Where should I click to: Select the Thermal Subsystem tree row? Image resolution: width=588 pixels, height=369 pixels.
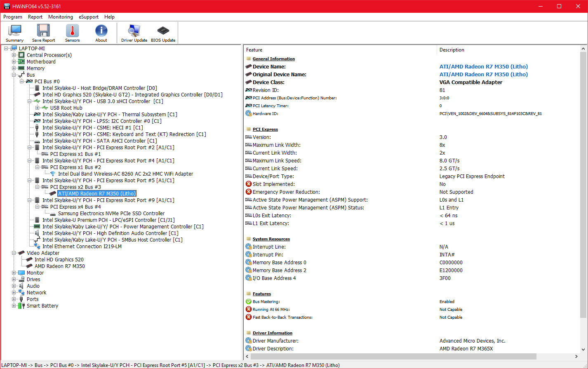point(110,115)
